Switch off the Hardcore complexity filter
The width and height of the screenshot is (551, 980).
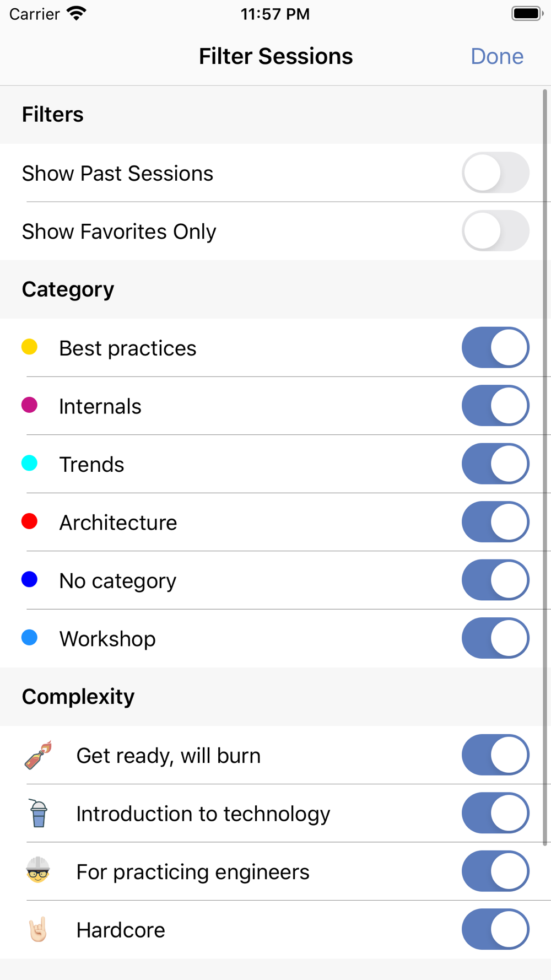tap(495, 929)
